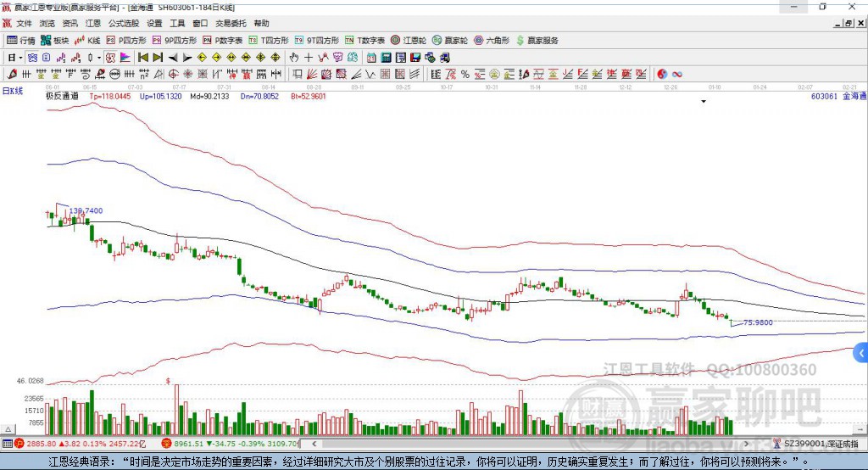
Task: Open the T四方形 time square tool
Action: point(269,41)
